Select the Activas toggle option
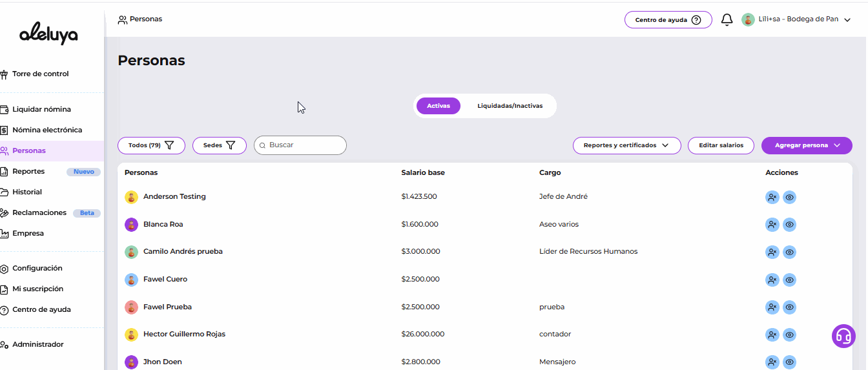This screenshot has height=370, width=868. [438, 106]
